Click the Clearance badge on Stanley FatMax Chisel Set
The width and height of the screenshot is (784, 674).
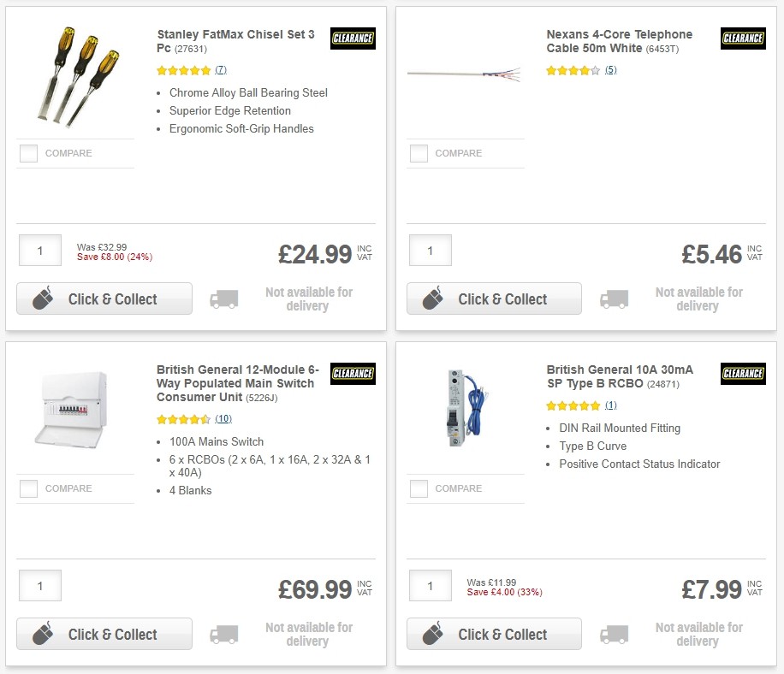pyautogui.click(x=353, y=38)
